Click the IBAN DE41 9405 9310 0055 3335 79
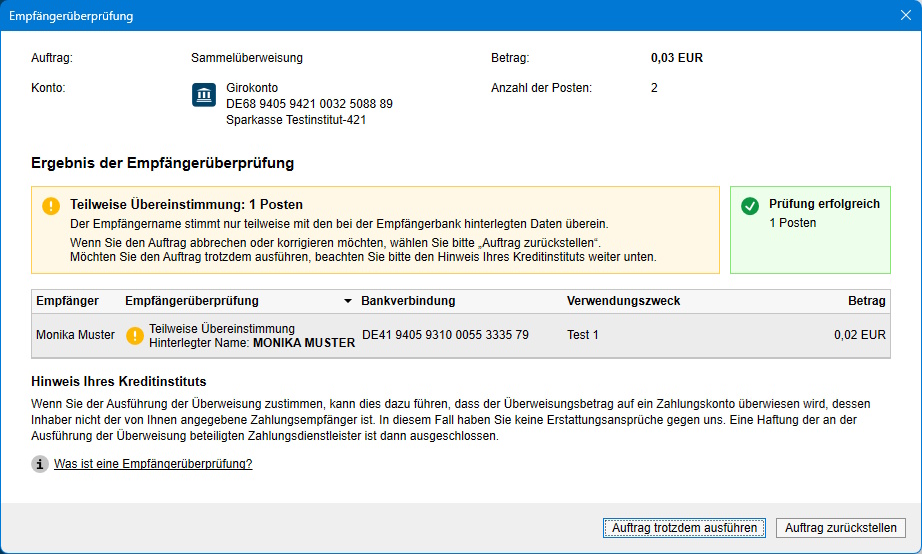Screen dimensions: 922x554 [x=445, y=335]
